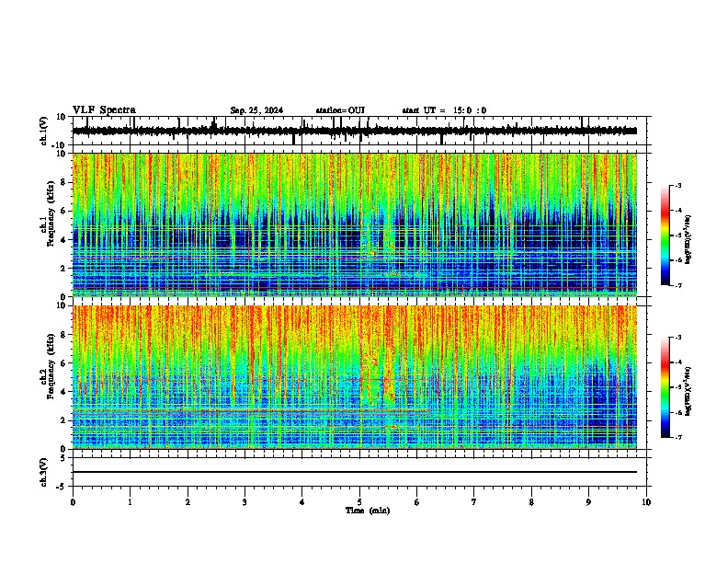Image resolution: width=728 pixels, height=563 pixels.
Task: Click the "Time (min)" axis title
Action: tap(368, 511)
